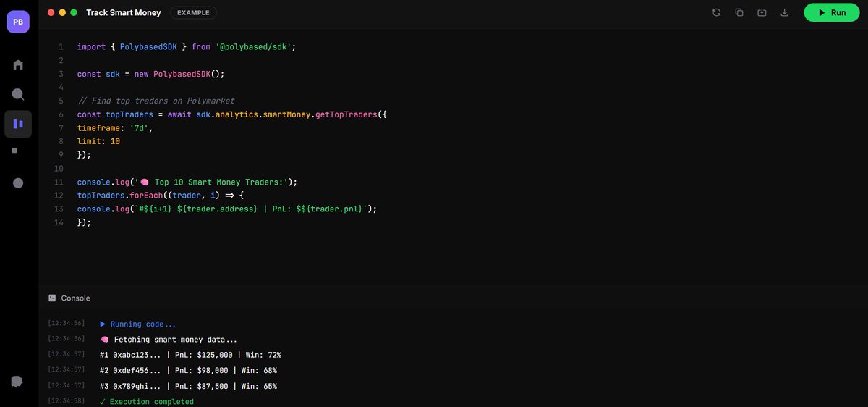Click 'Fetching smart money data...' console entry

click(169, 340)
